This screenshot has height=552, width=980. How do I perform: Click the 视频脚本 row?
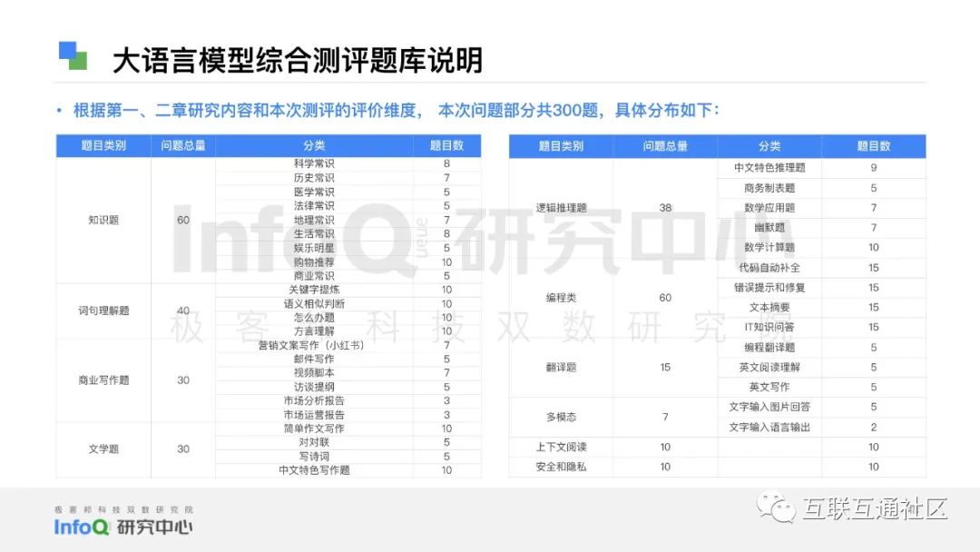348,372
